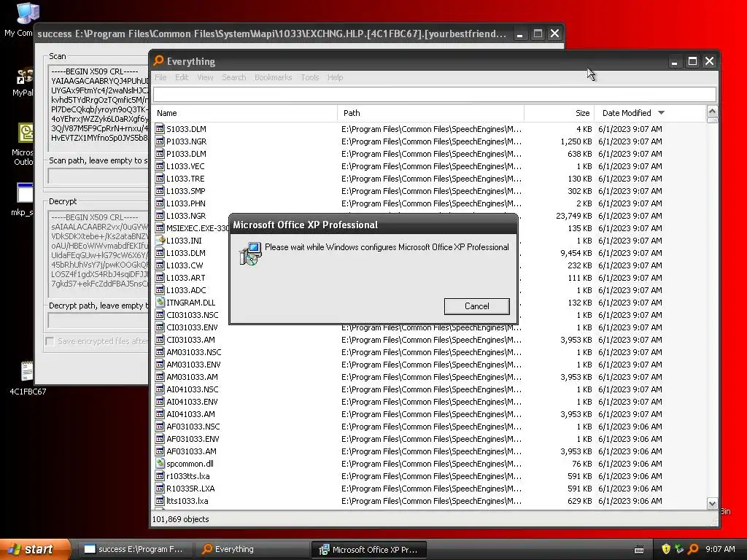The width and height of the screenshot is (747, 560).
Task: Click the L1033.ADC file icon
Action: pyautogui.click(x=160, y=290)
